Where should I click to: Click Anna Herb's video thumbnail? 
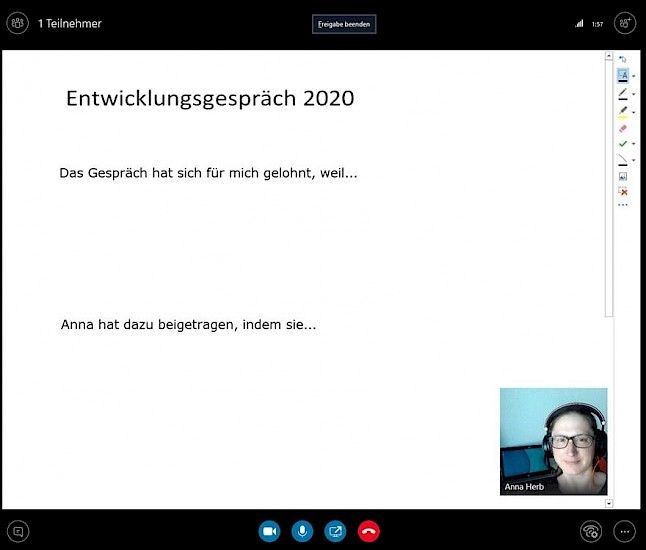pyautogui.click(x=553, y=441)
